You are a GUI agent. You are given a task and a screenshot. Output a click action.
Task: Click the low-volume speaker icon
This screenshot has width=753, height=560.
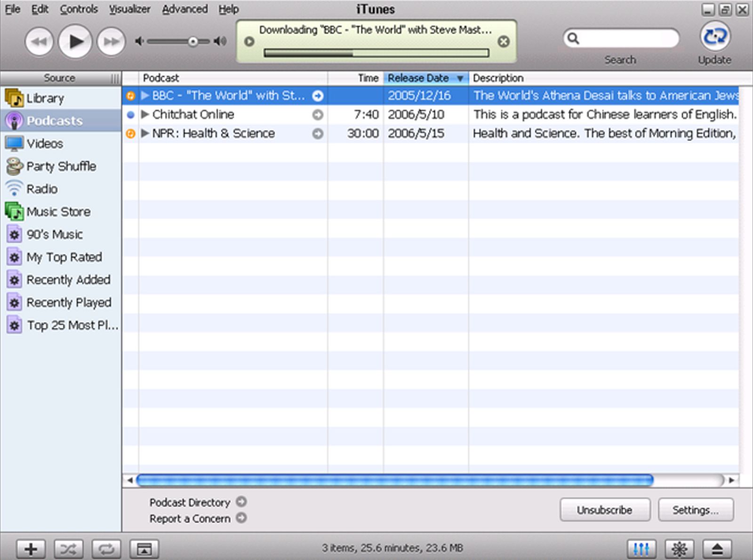[x=139, y=41]
